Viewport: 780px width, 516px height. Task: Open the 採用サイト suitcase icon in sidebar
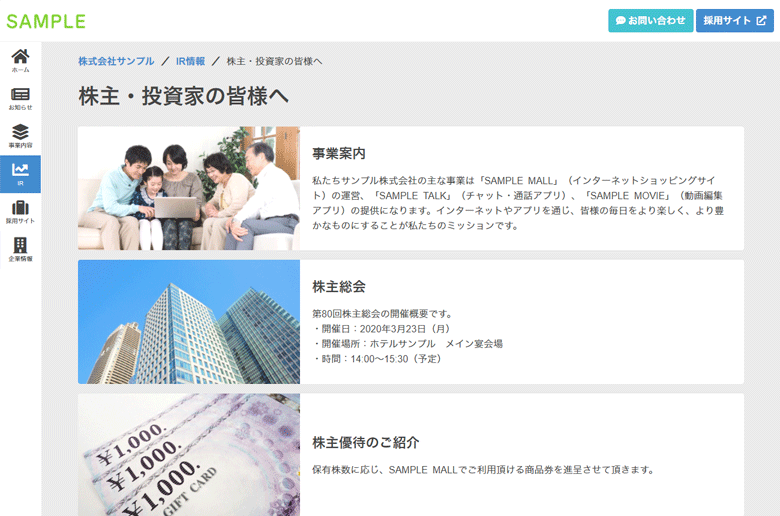click(x=20, y=208)
